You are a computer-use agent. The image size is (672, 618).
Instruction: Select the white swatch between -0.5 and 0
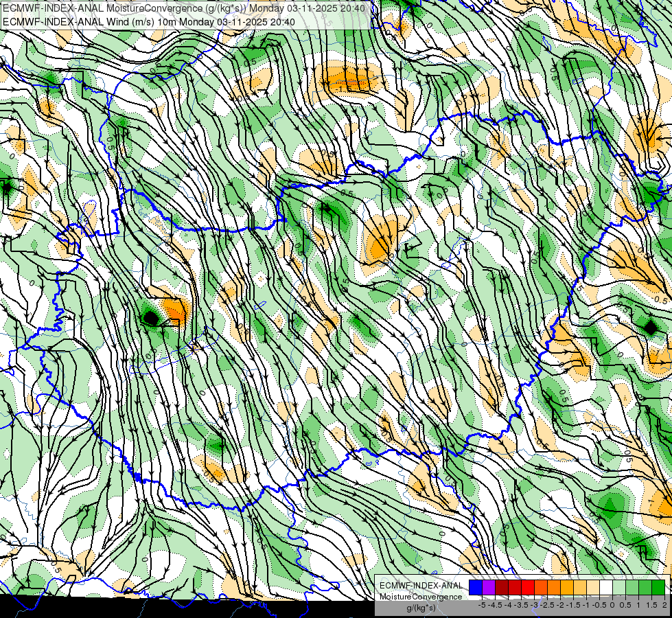pos(606,588)
